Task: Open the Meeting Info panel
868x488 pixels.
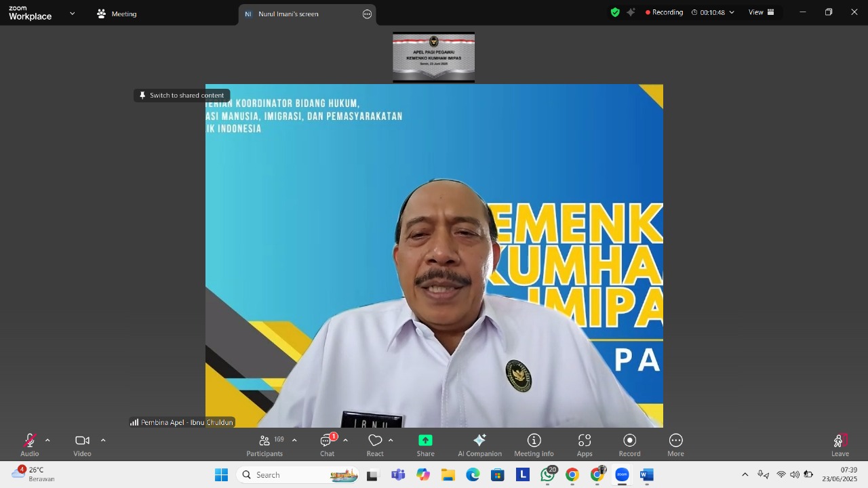Action: coord(534,445)
